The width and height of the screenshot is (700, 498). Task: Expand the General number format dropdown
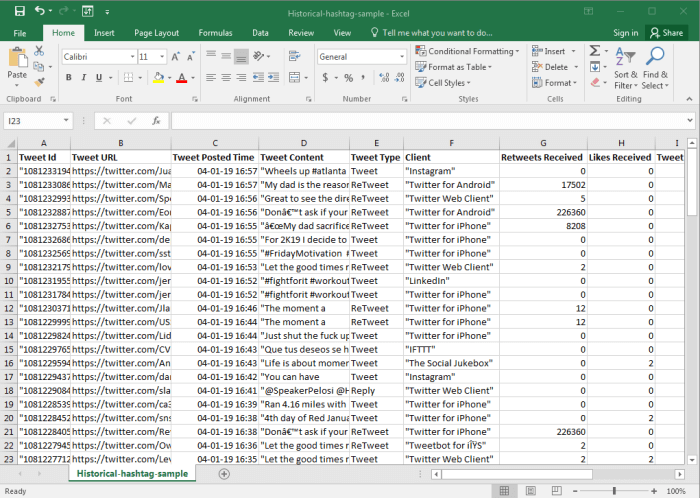402,57
